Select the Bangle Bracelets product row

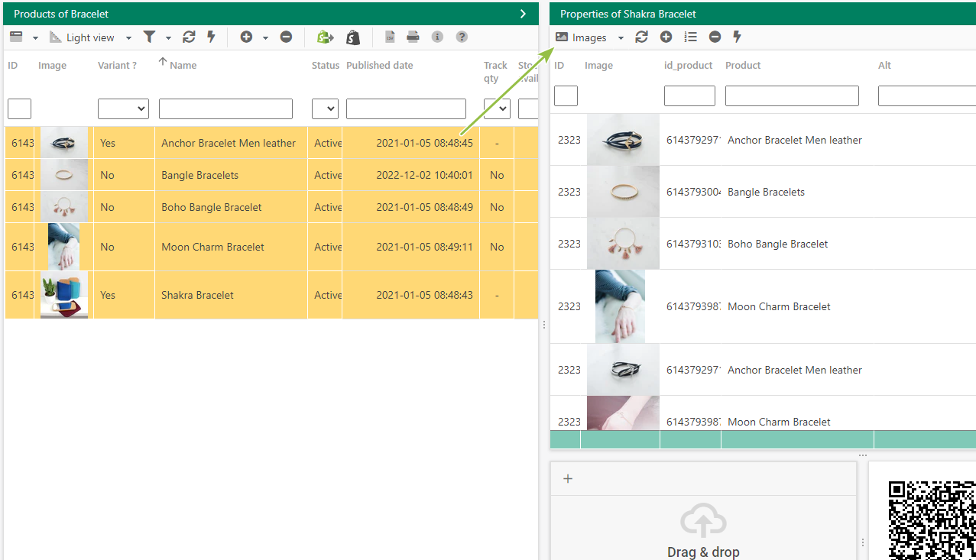pyautogui.click(x=271, y=175)
